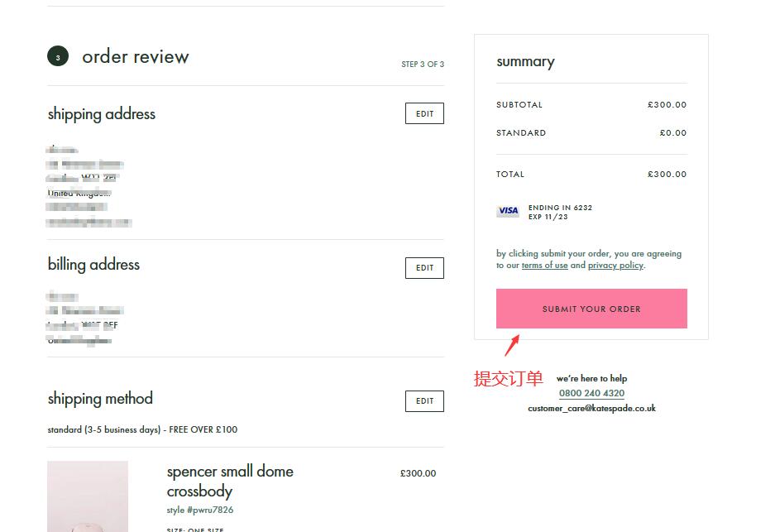Click the SUBTOTAL £300.00 amount
Image resolution: width=775 pixels, height=532 pixels.
pos(667,105)
